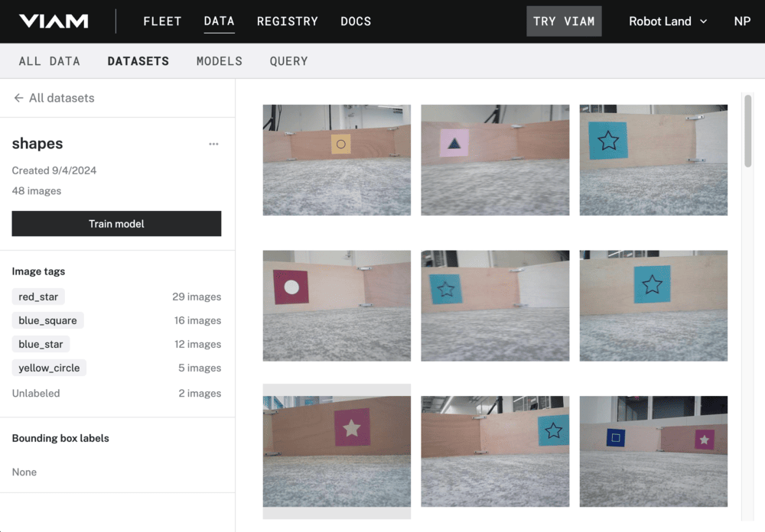Image resolution: width=765 pixels, height=532 pixels.
Task: Select the red_star image tag
Action: click(37, 297)
